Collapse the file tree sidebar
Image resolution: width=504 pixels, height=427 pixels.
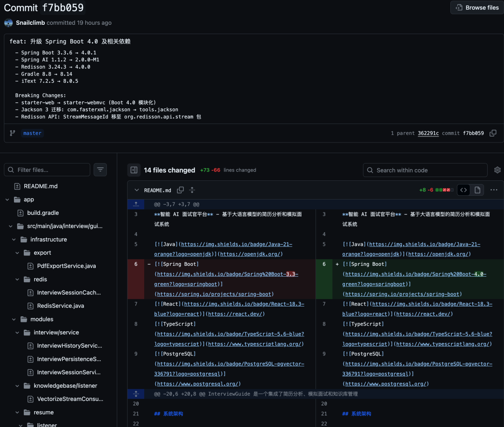tap(134, 170)
